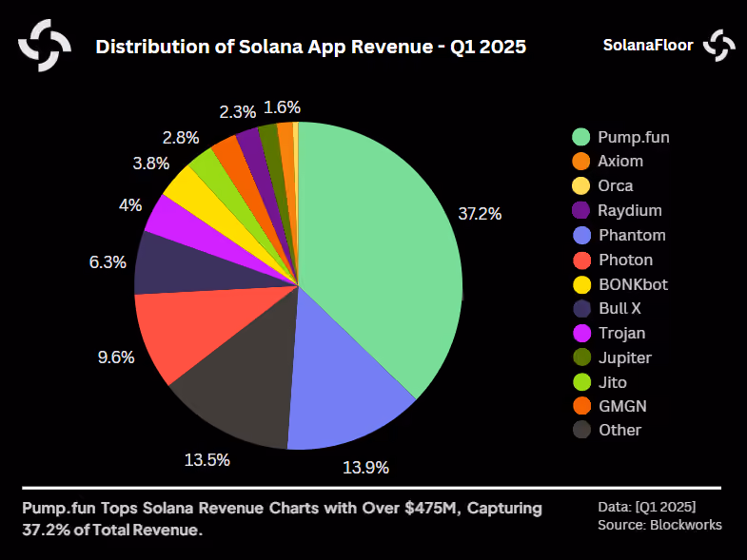Click the Orca legend label
747x560 pixels.
tap(616, 185)
